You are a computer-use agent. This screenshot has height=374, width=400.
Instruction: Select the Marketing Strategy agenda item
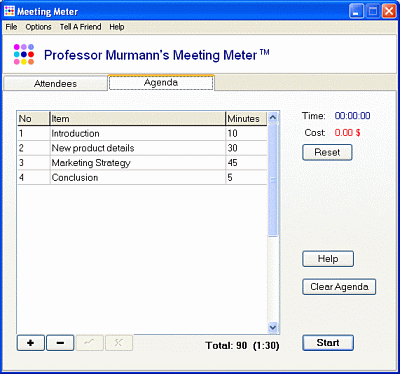[x=137, y=163]
